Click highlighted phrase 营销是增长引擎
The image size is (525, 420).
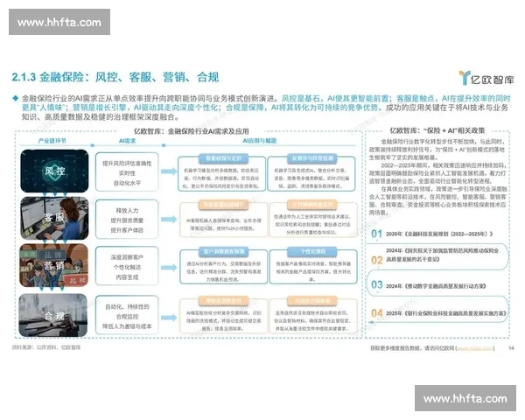click(x=100, y=108)
